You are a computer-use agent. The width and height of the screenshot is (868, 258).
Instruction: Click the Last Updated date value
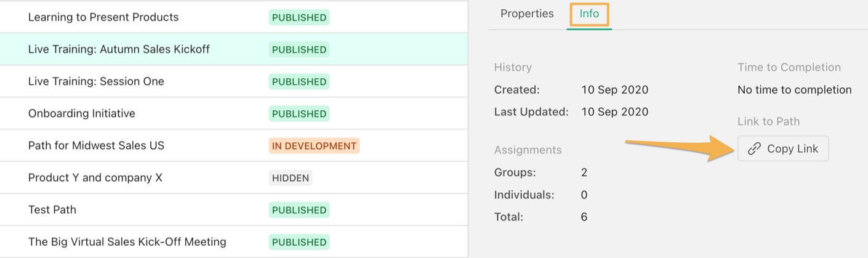tap(615, 112)
